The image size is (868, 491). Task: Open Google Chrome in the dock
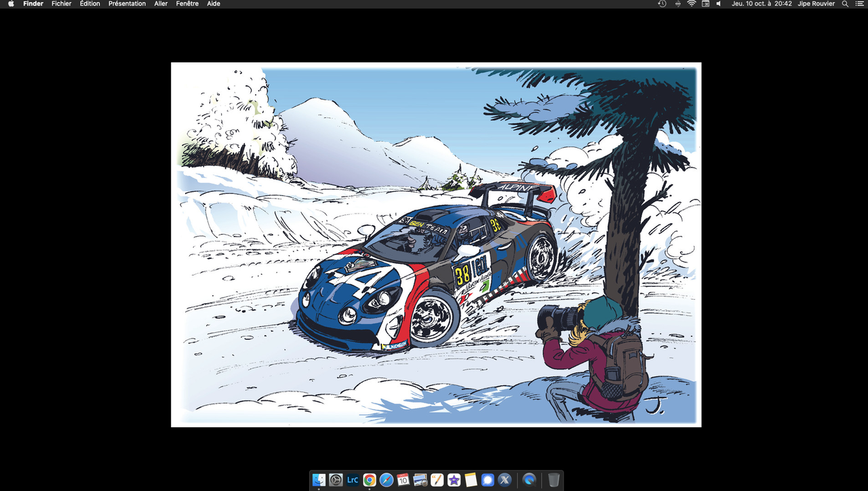click(x=370, y=480)
